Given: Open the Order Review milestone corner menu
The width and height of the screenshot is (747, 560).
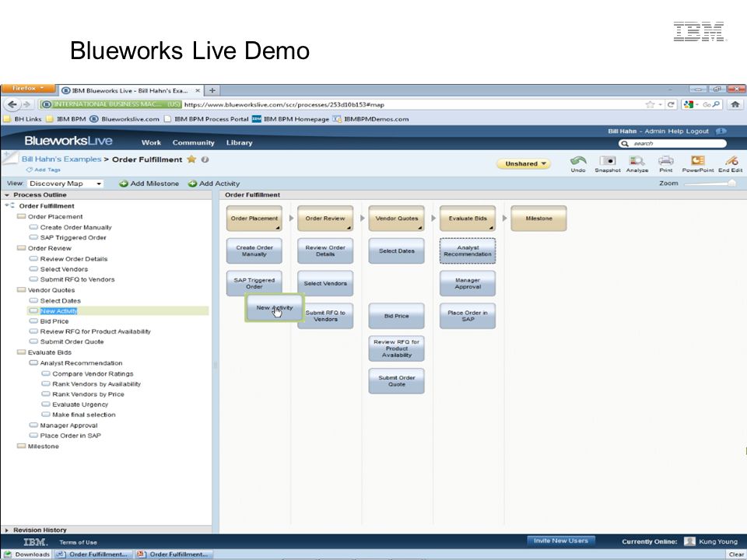Looking at the screenshot, I should click(x=349, y=228).
